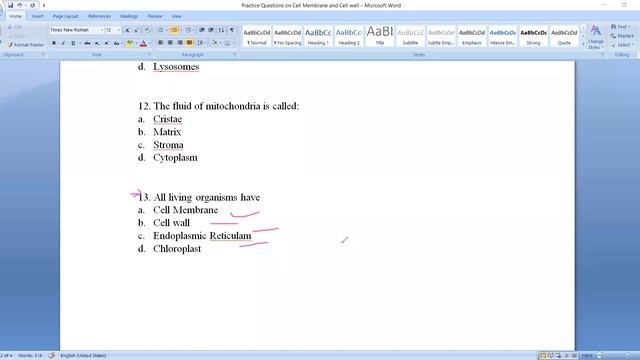Screen dimensions: 640x360
Task: Apply the Strong style
Action: click(x=533, y=36)
